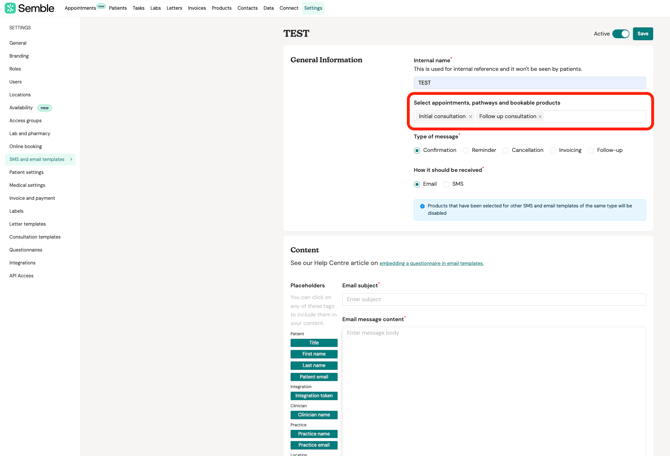Click the Internal name input field
Image resolution: width=670 pixels, height=456 pixels.
coord(529,83)
